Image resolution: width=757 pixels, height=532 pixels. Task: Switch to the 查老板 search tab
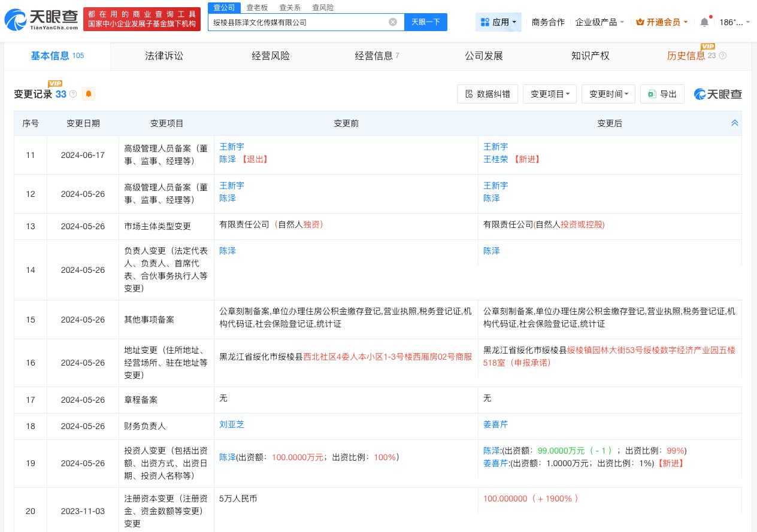(x=257, y=8)
